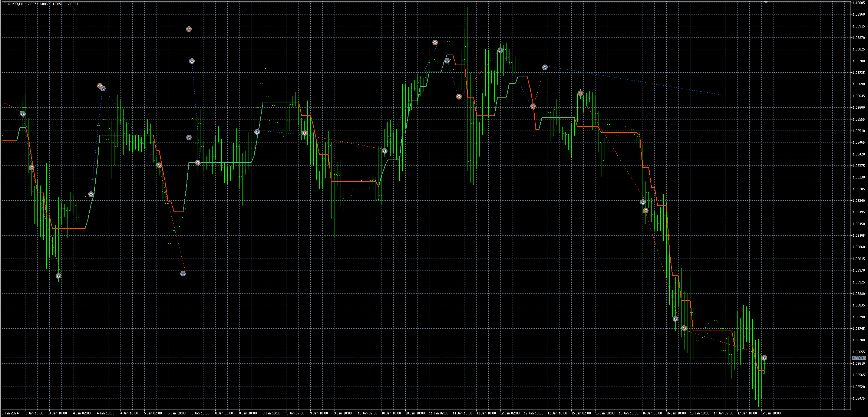Click red marker near 1.0920 at 16 Jan 02:00
This screenshot has height=417, width=868.
coord(646,211)
